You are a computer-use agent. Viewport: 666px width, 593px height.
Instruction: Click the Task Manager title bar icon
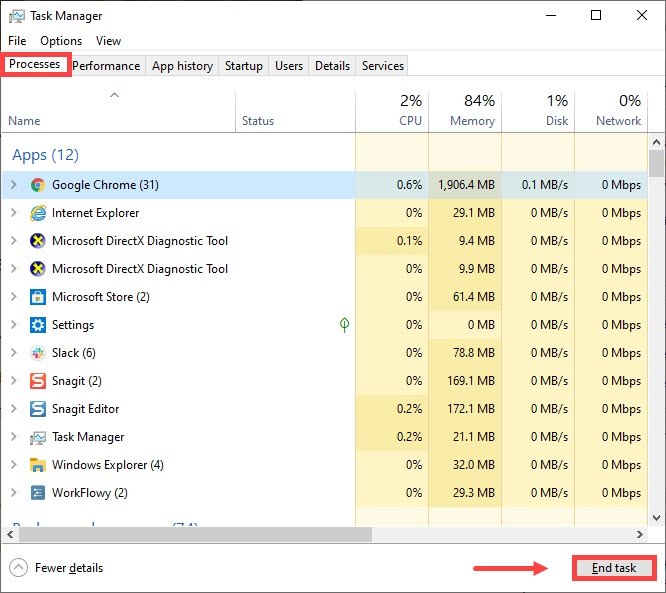(17, 16)
